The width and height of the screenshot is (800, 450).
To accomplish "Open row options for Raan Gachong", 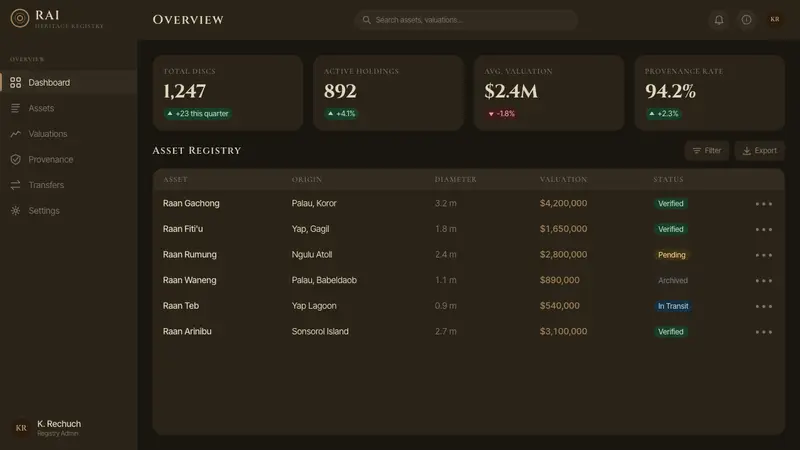I will click(x=763, y=204).
